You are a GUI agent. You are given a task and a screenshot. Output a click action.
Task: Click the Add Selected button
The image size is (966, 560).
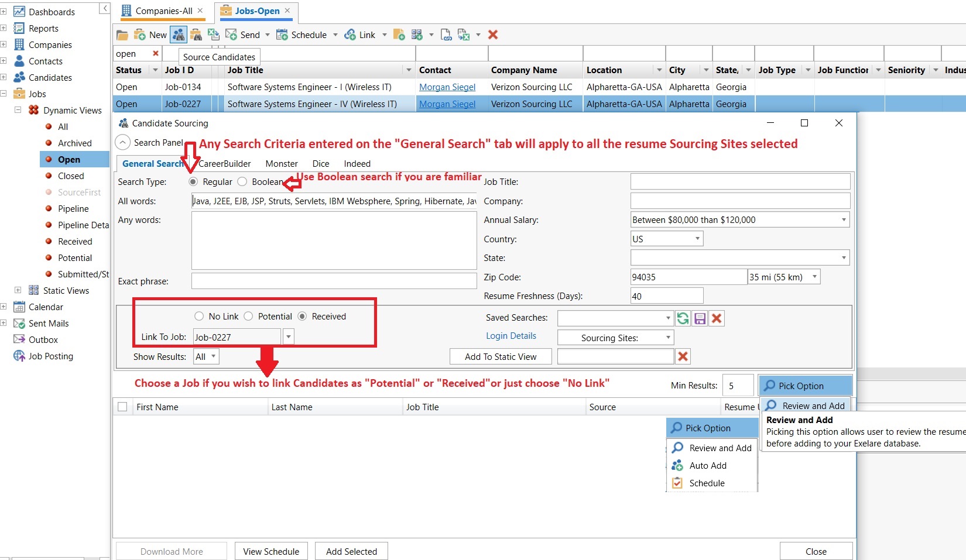coord(351,551)
